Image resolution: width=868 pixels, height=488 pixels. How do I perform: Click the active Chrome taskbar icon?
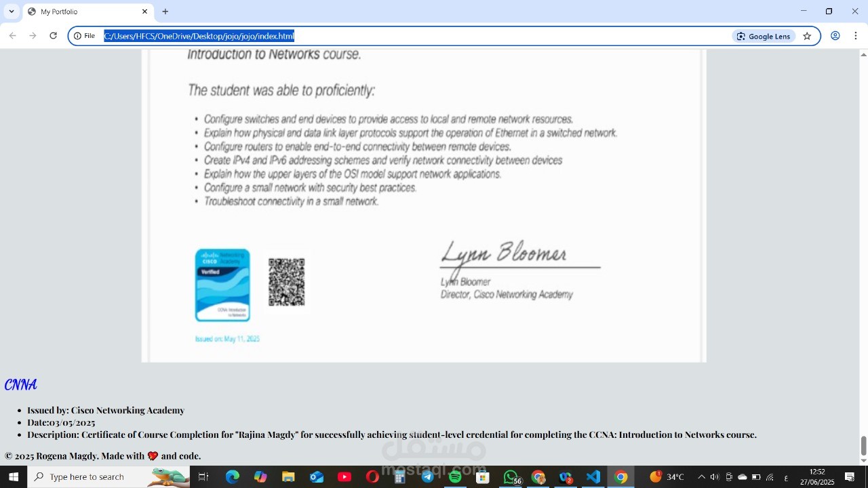click(620, 477)
